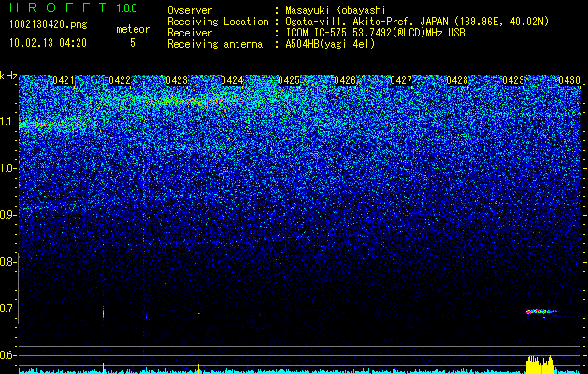Click the yellow level spike below 0422
Image resolution: width=588 pixels, height=374 pixels.
103,367
